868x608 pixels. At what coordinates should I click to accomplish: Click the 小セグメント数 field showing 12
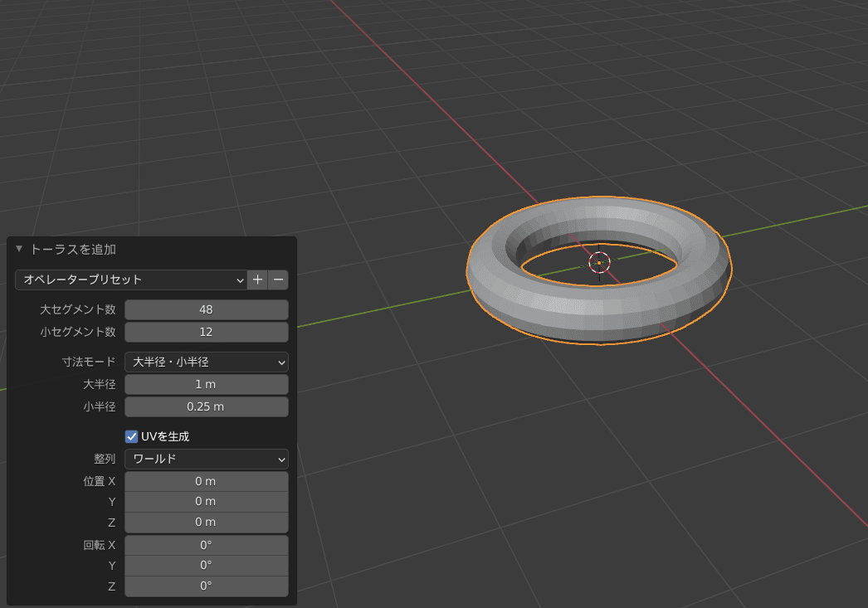click(x=206, y=332)
